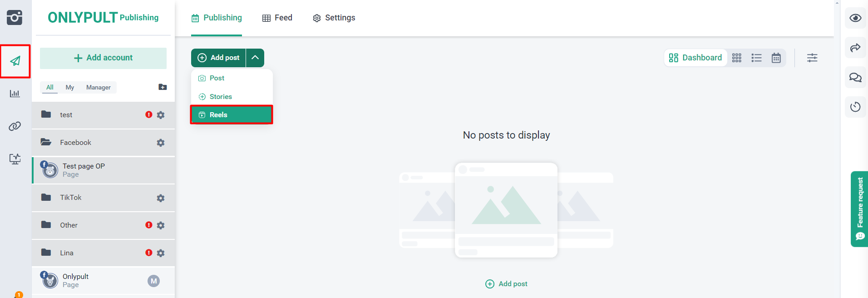
Task: Click the share arrow icon
Action: [x=855, y=48]
